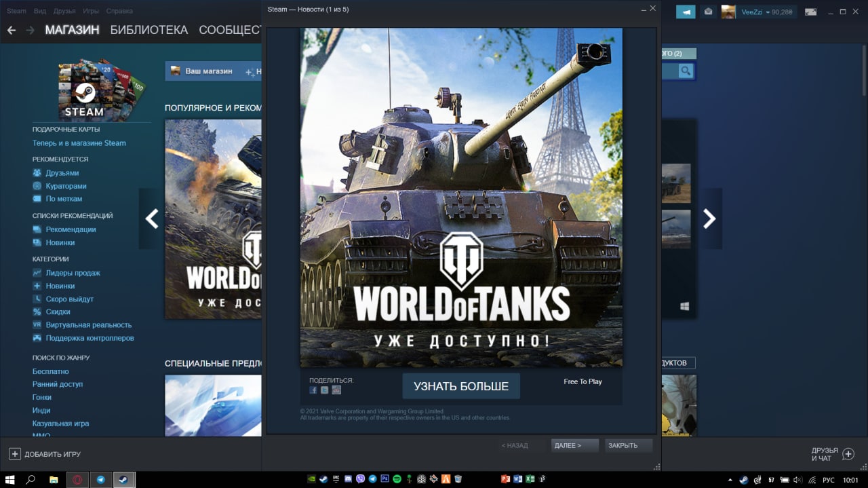868x488 pixels.
Task: Open the 'Вид' menu
Action: [40, 11]
